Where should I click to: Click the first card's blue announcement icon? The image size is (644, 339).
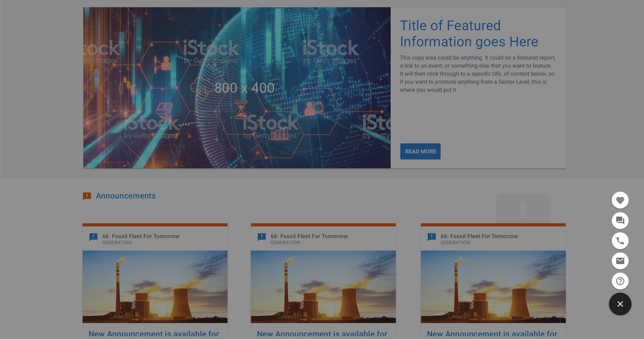pos(93,237)
